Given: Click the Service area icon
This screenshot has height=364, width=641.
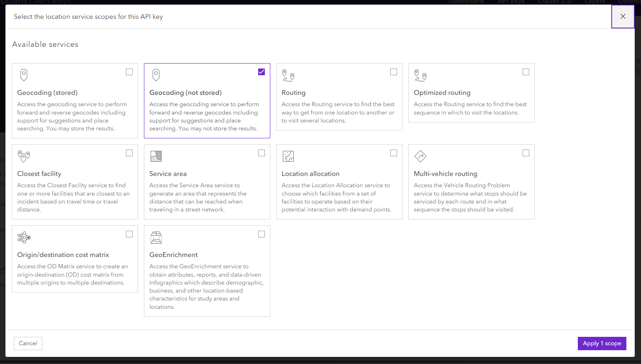Looking at the screenshot, I should pyautogui.click(x=156, y=156).
